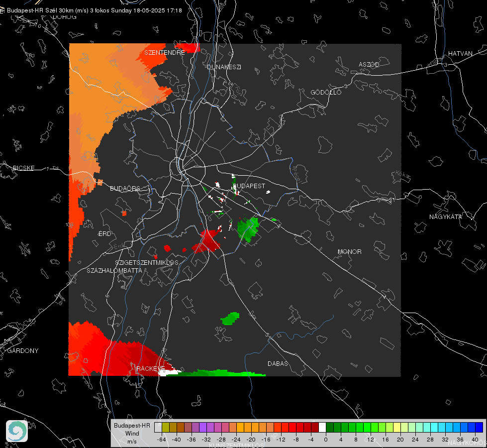The width and height of the screenshot is (487, 448).
Task: Click the BICSKE city label
Action: tap(23, 168)
